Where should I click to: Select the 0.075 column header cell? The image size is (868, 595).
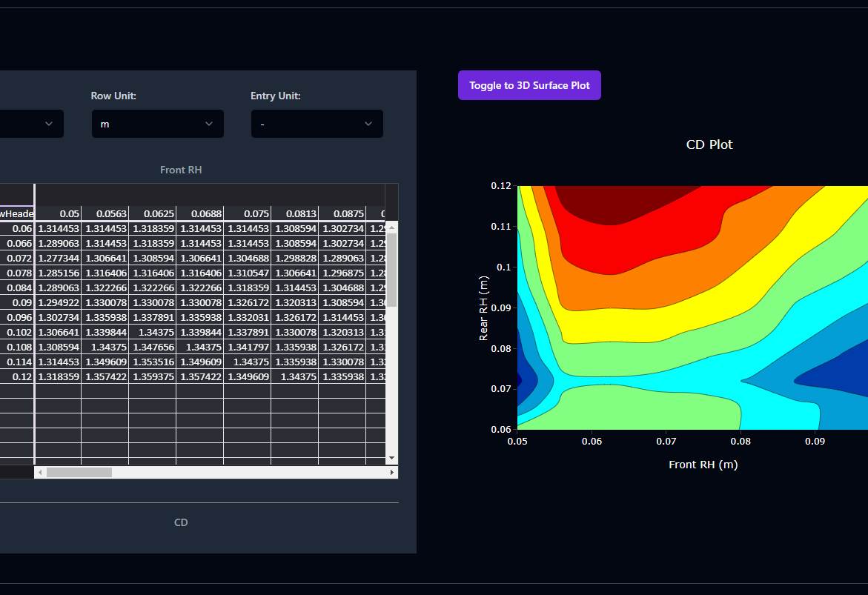click(x=247, y=213)
